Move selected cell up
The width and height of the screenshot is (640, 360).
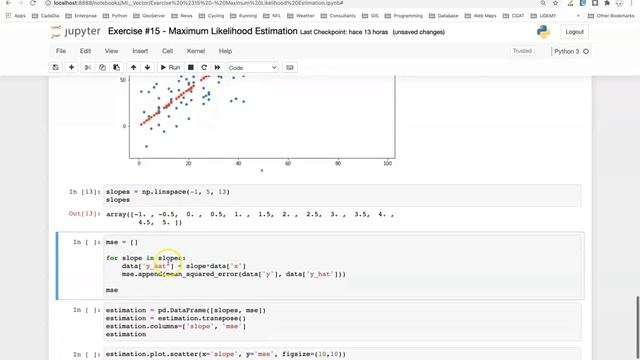(133, 67)
